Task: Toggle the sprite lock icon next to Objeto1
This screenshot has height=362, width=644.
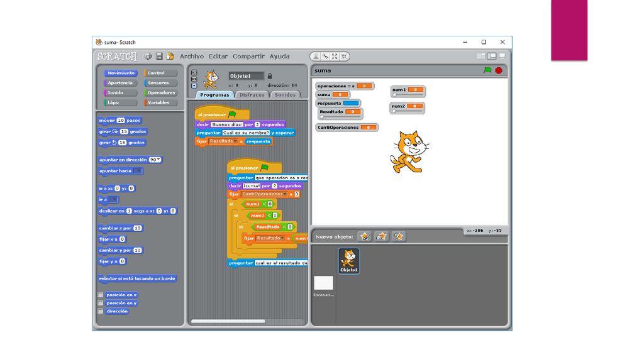Action: [270, 76]
